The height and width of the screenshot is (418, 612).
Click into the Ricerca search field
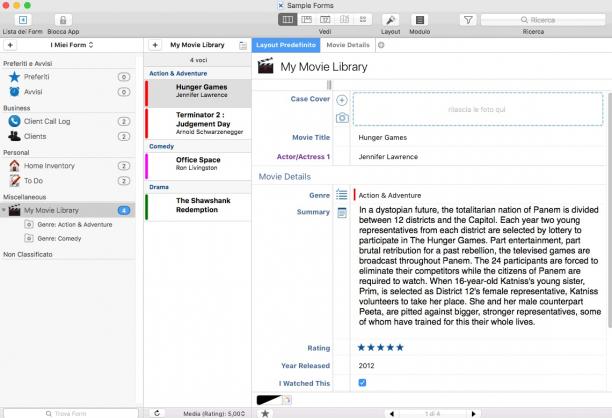point(543,20)
